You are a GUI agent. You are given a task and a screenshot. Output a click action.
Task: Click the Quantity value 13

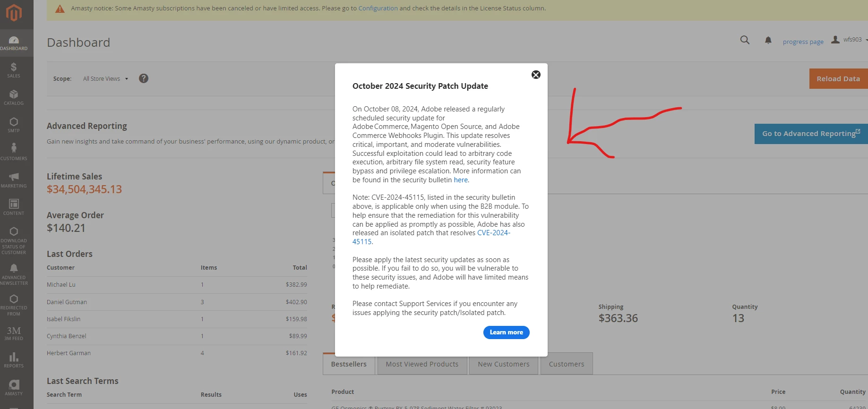click(738, 318)
